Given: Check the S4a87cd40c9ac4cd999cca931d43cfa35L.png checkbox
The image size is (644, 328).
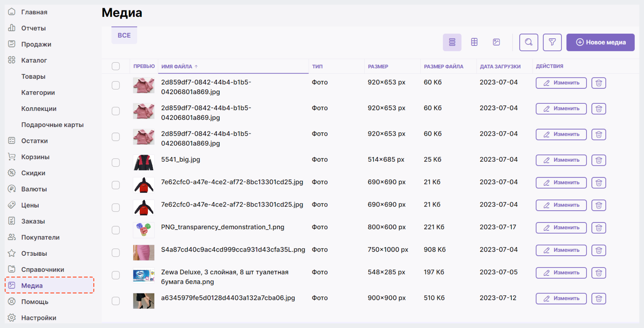Looking at the screenshot, I should click(116, 252).
